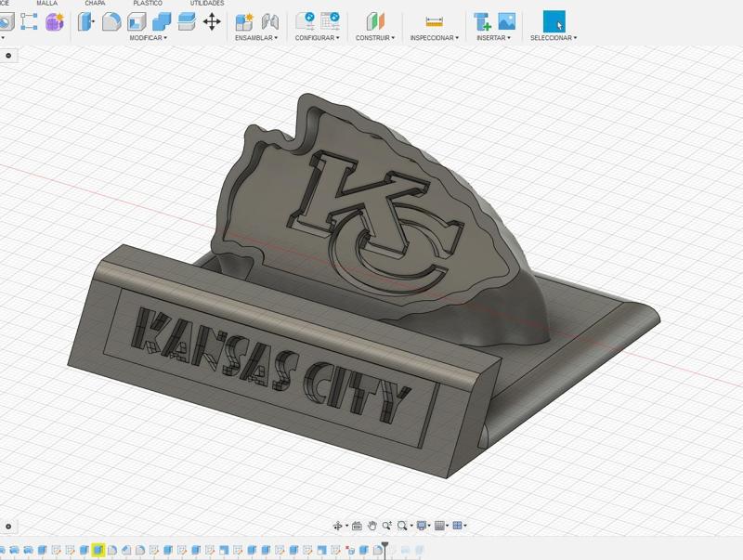
Task: Pick the Combine bodies tool
Action: [x=162, y=21]
